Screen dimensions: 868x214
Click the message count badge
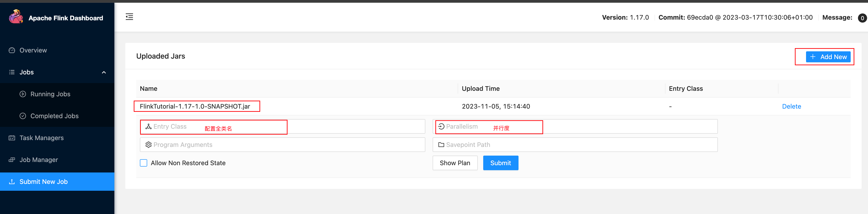pos(862,18)
